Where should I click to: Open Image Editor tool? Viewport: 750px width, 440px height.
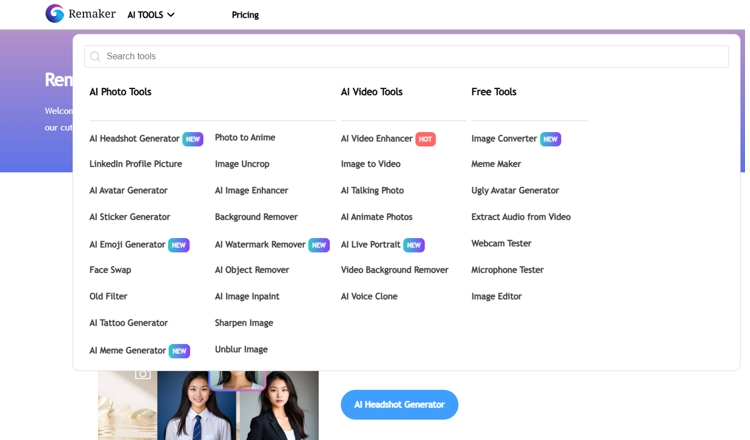496,297
